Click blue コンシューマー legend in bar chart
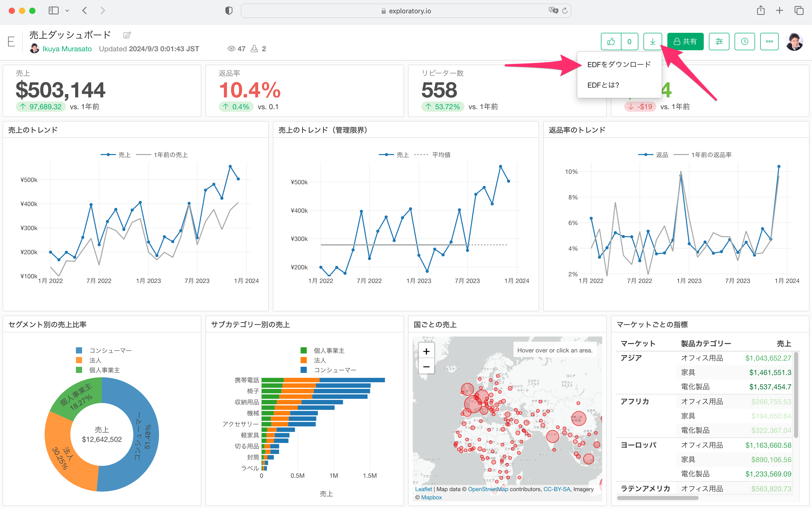This screenshot has width=812, height=508. click(328, 370)
